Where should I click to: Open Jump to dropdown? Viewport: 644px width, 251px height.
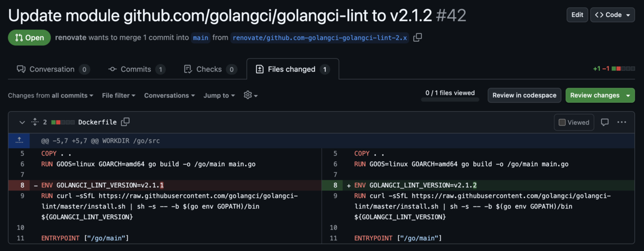click(x=219, y=95)
